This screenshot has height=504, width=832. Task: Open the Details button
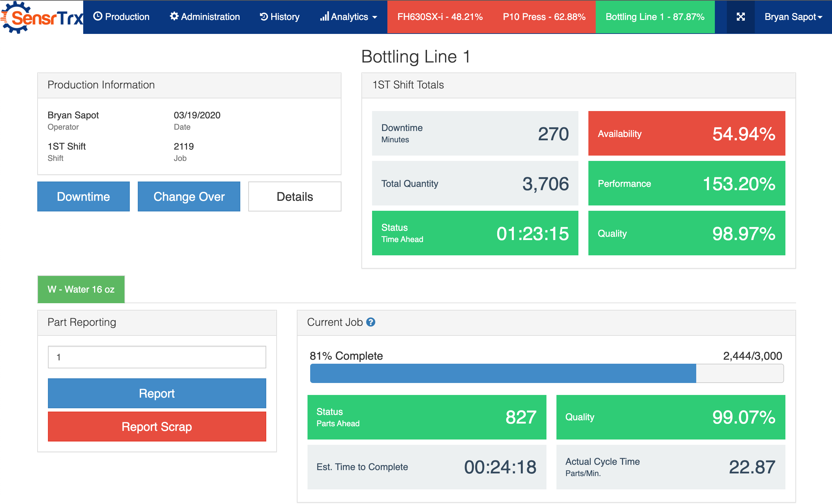point(295,197)
